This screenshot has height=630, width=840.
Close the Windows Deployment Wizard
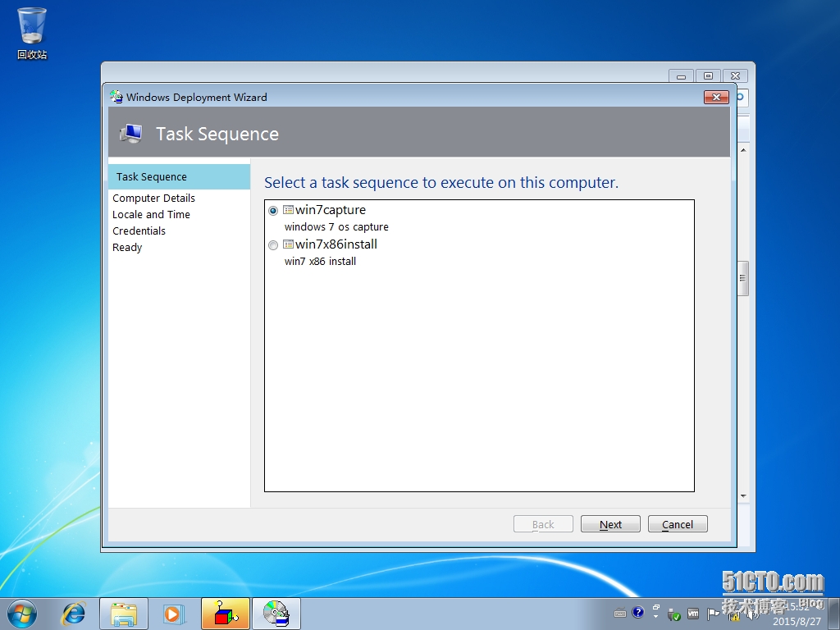coord(716,97)
